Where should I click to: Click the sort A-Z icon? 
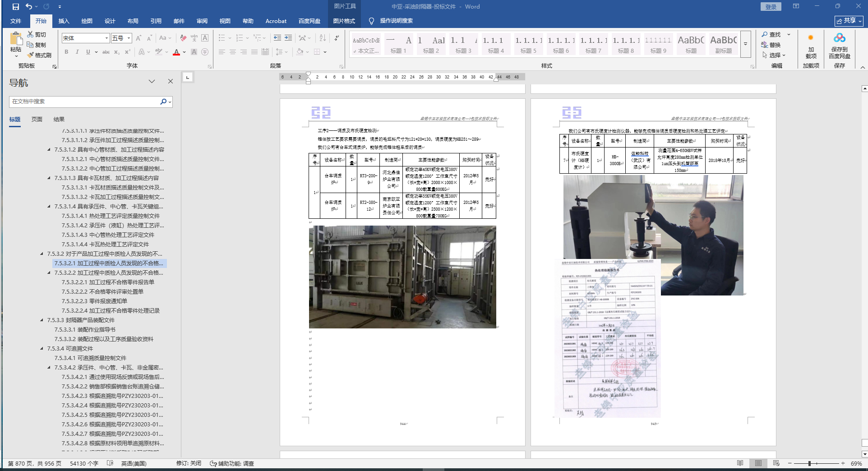coord(323,38)
